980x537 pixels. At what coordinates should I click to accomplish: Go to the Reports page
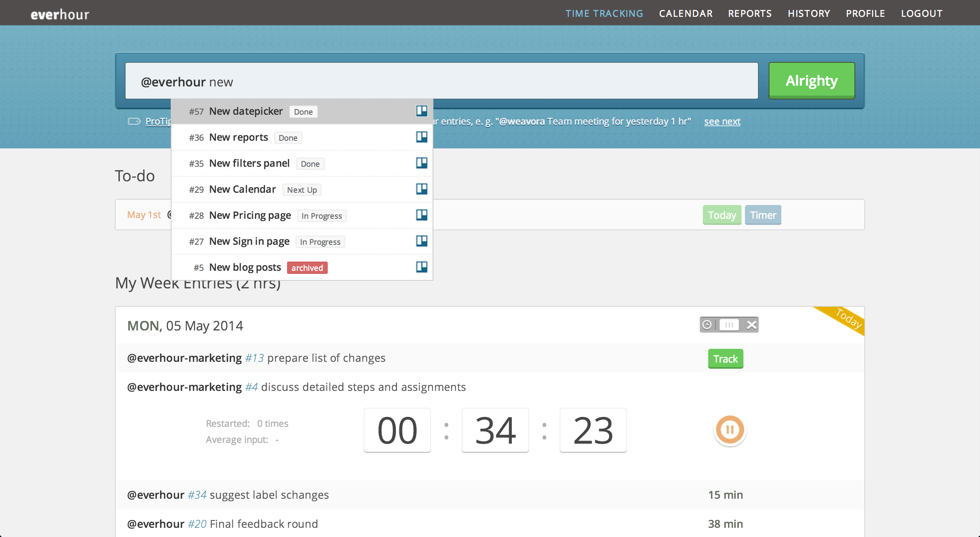tap(750, 13)
